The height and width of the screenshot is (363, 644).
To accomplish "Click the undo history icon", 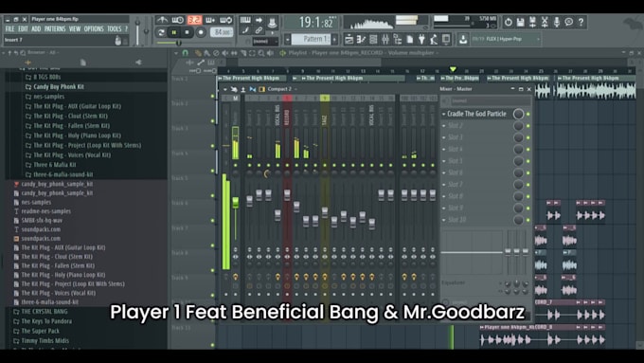I will pos(509,22).
